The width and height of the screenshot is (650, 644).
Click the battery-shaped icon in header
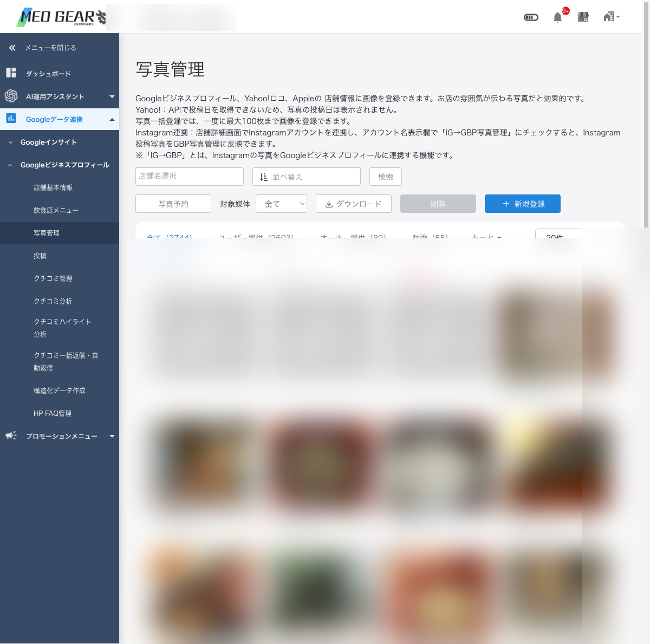click(531, 17)
